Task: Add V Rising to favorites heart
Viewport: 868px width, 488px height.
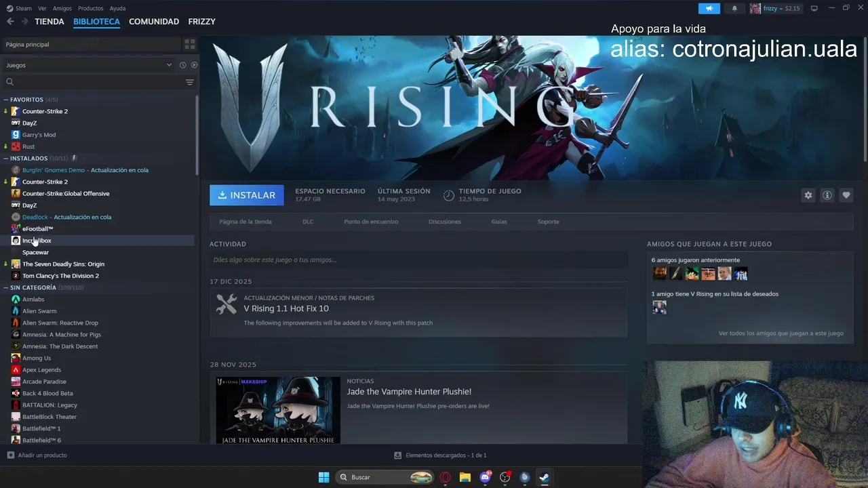Action: pyautogui.click(x=846, y=195)
